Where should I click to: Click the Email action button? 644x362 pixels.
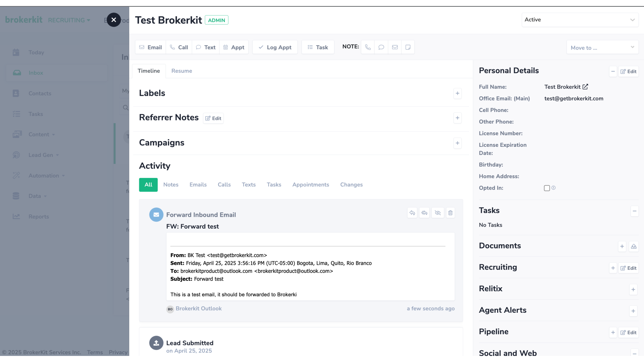[151, 47]
